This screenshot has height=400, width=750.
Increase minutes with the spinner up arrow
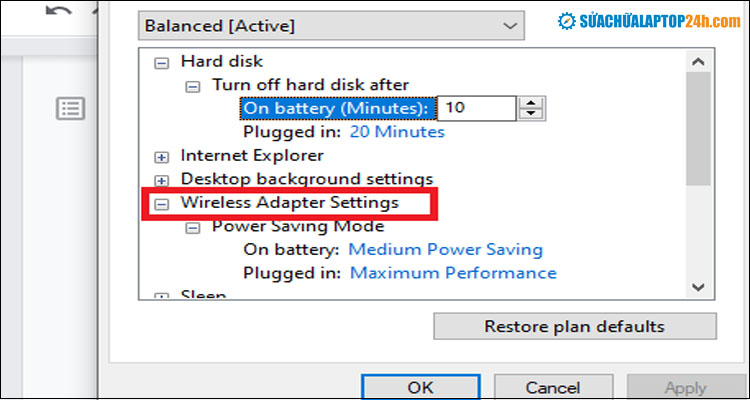pos(532,102)
